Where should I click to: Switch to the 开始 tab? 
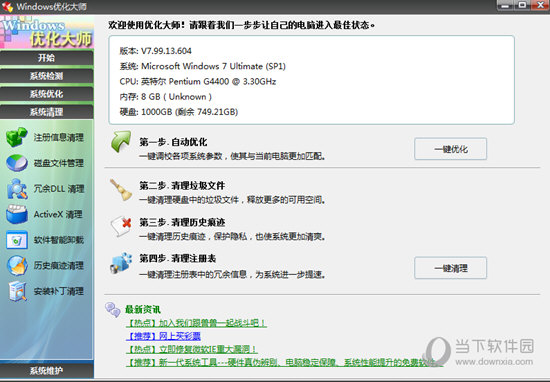pos(47,58)
